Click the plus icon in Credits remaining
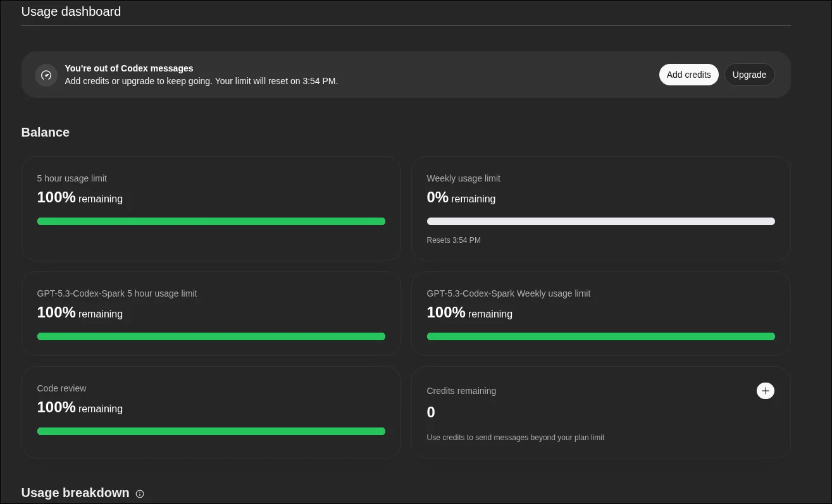 coord(765,391)
